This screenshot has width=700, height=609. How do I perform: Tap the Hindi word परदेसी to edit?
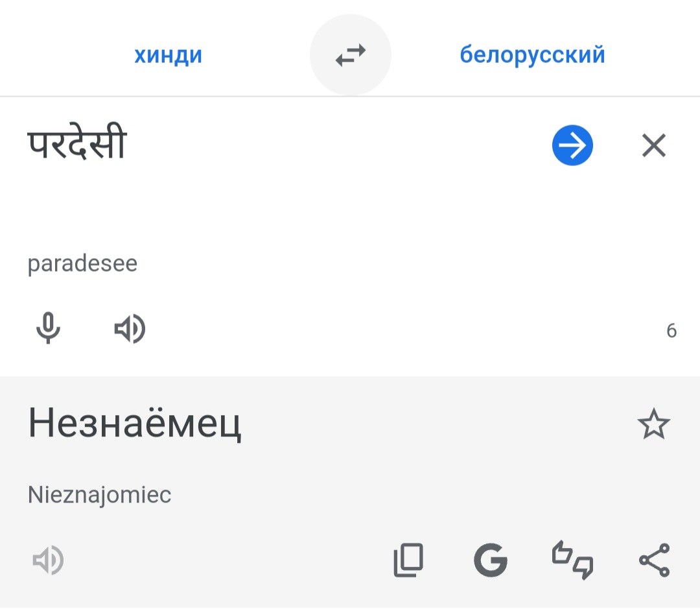pyautogui.click(x=76, y=145)
